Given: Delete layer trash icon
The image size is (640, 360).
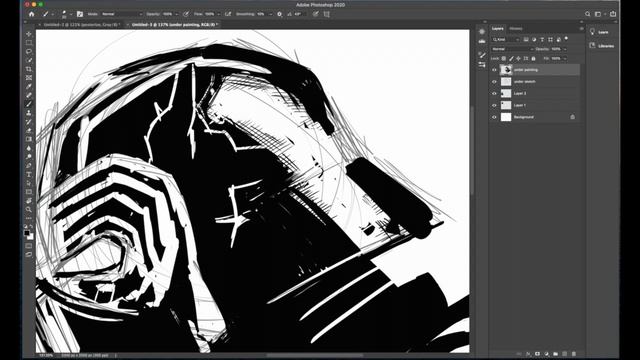Looking at the screenshot, I should 574,354.
